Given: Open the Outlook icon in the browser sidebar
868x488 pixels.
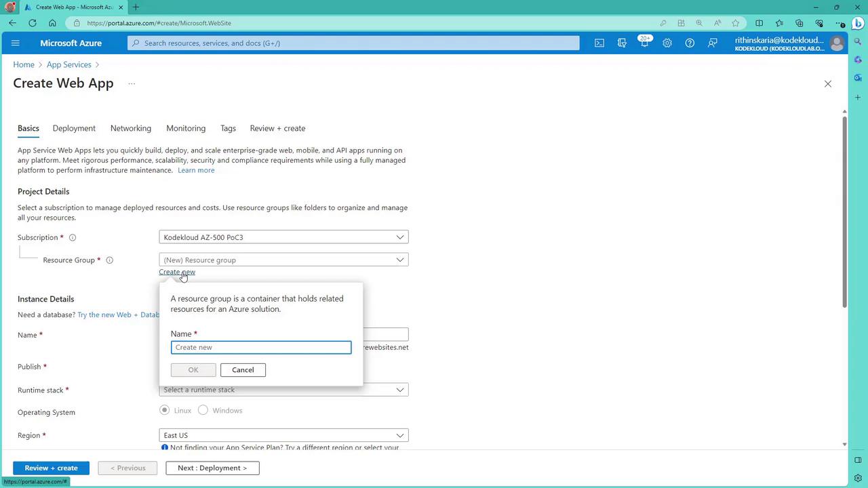Looking at the screenshot, I should [x=858, y=77].
